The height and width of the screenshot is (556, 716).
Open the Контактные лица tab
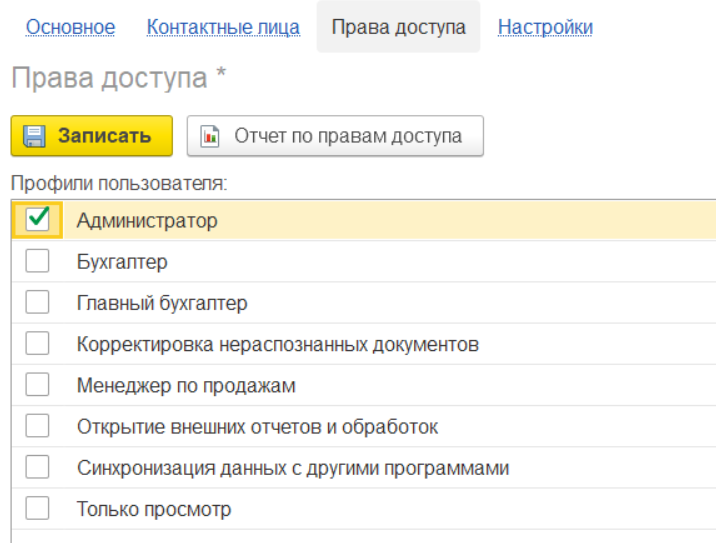coord(223,27)
